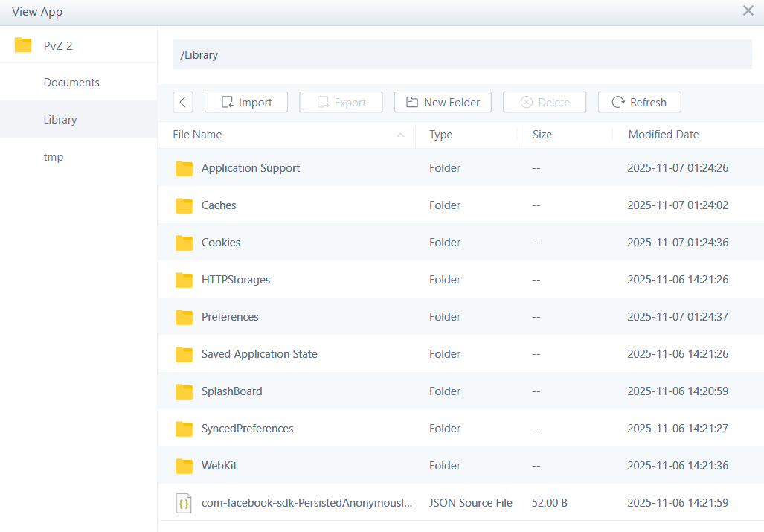This screenshot has width=764, height=532.
Task: Select the WebKit file name
Action: 219,466
